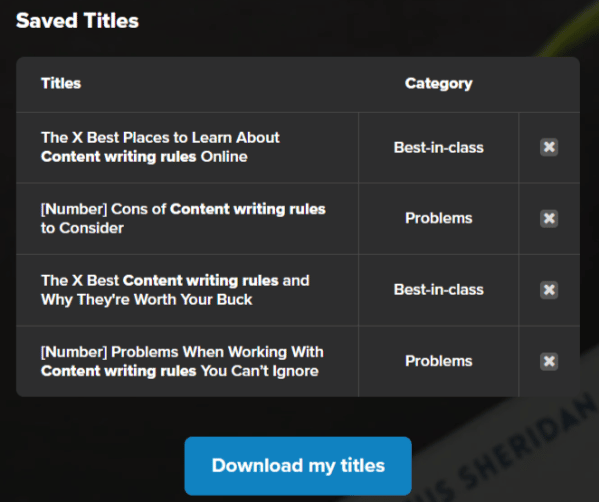
Task: Click the 'to Consider' text line
Action: tap(82, 228)
